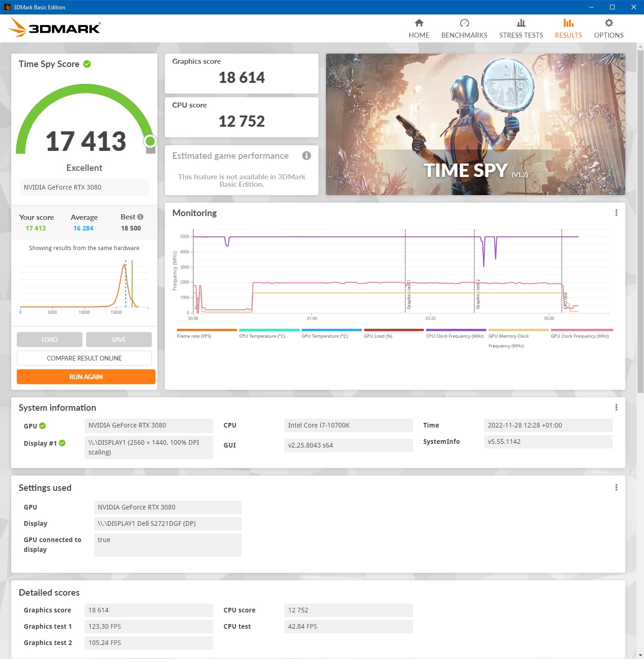Click the Time Spy benchmark artwork image
Screen dimensions: 644x659
pyautogui.click(x=475, y=124)
